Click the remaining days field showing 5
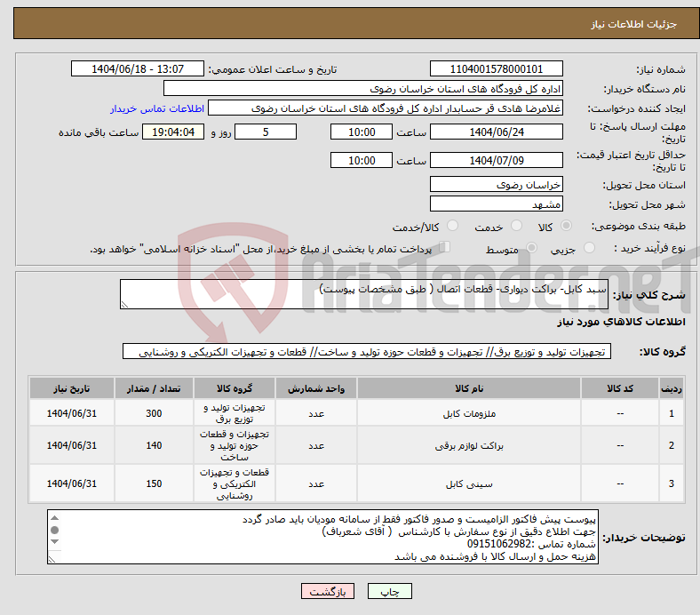The height and width of the screenshot is (615, 700). click(266, 132)
